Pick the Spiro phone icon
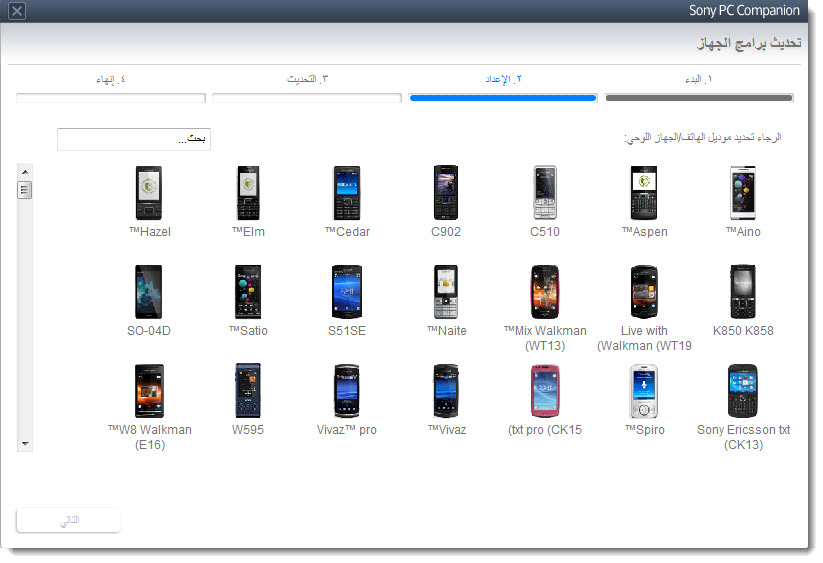 (x=644, y=391)
